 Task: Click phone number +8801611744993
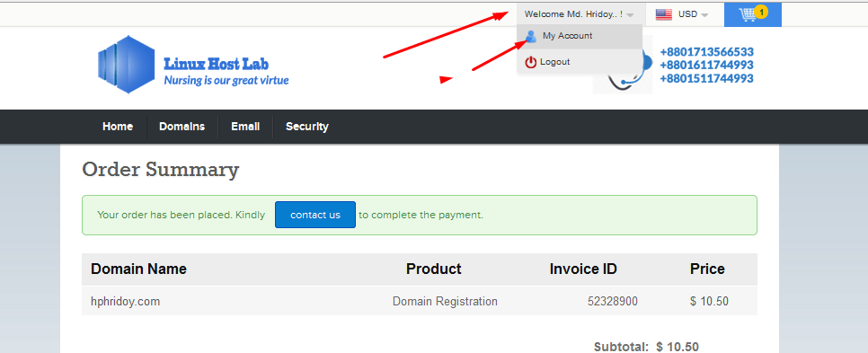(x=707, y=66)
